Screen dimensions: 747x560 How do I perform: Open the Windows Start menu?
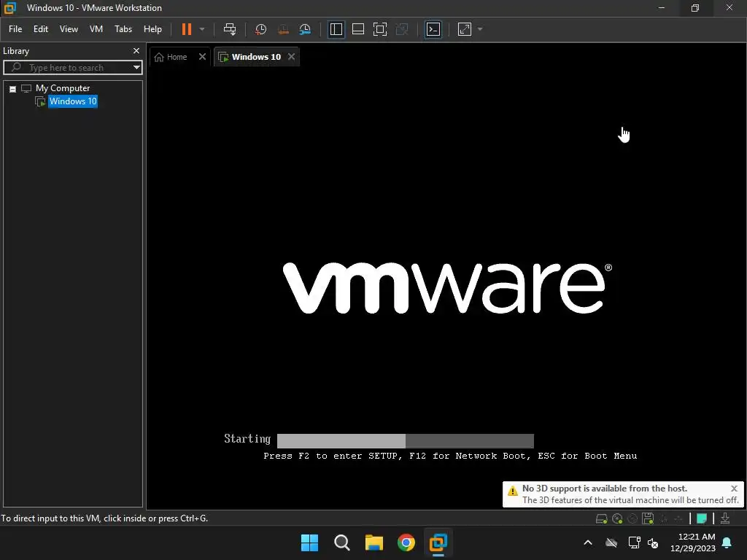(x=309, y=542)
